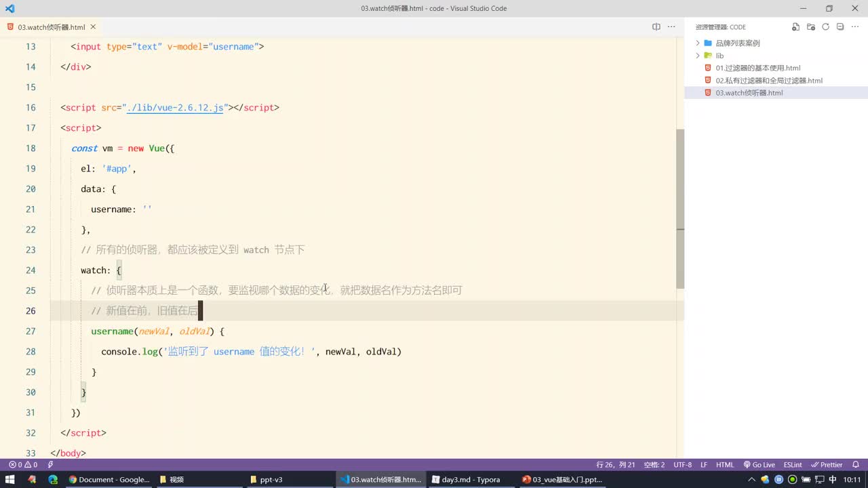The width and height of the screenshot is (868, 488).
Task: Open the green circle tray icon
Action: click(792, 479)
